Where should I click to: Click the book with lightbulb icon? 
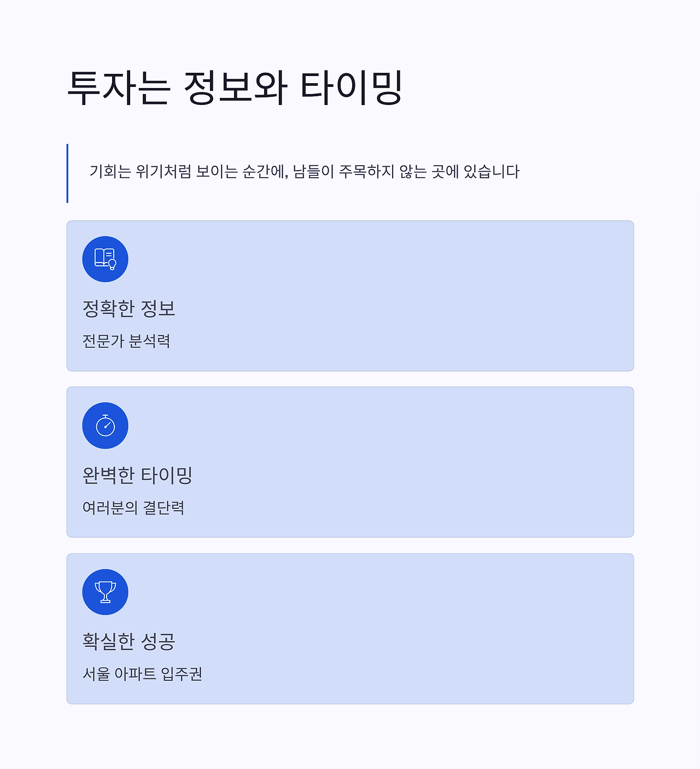105,259
